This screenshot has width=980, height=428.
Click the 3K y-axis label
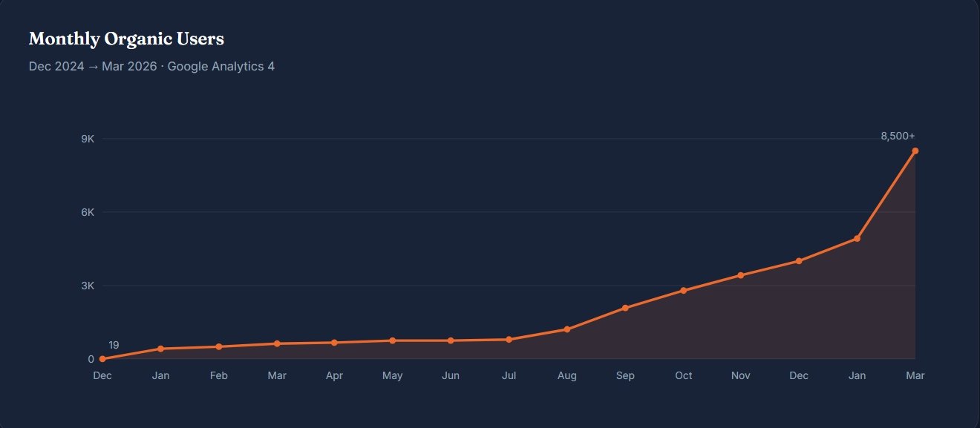point(88,286)
